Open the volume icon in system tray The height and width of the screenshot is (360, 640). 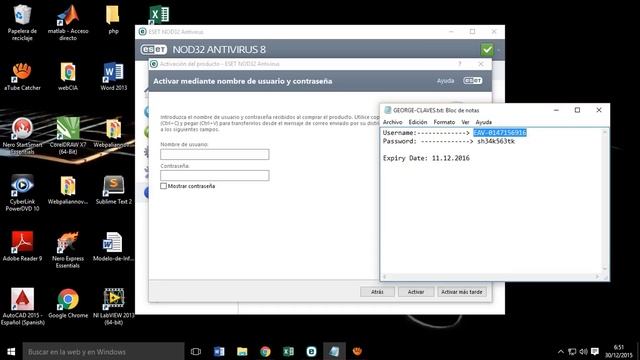(x=583, y=351)
